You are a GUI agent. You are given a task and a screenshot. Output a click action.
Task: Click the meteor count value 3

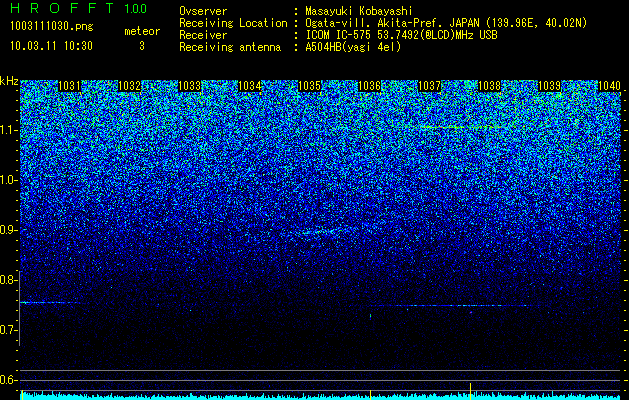pyautogui.click(x=142, y=46)
